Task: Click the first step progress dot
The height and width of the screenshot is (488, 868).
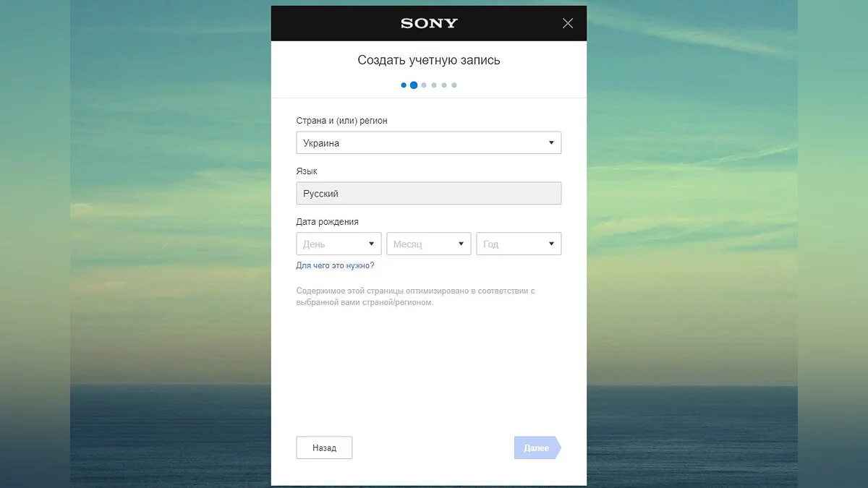Action: click(404, 85)
